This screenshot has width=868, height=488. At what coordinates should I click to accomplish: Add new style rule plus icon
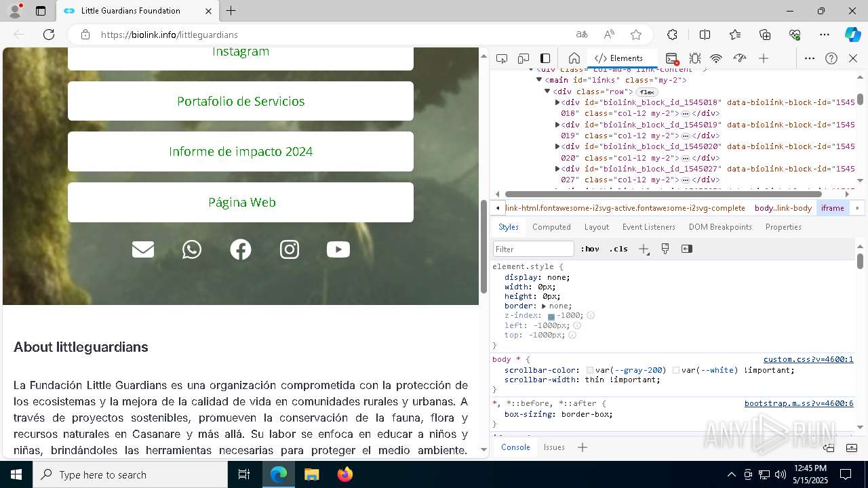[x=644, y=249]
